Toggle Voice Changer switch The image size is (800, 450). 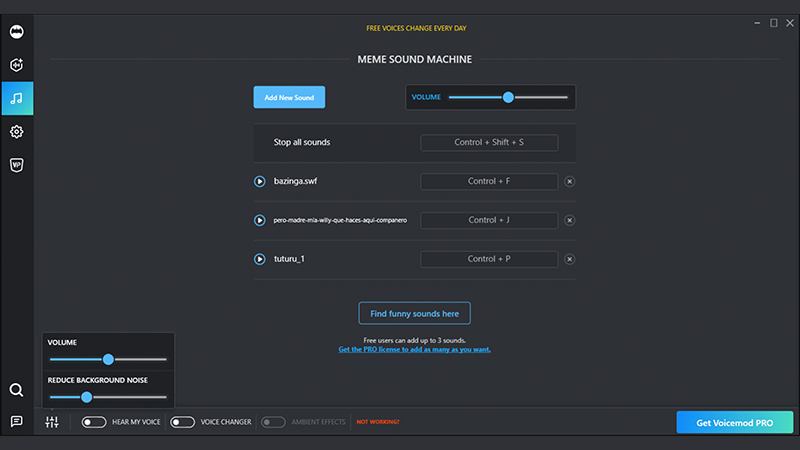point(182,422)
